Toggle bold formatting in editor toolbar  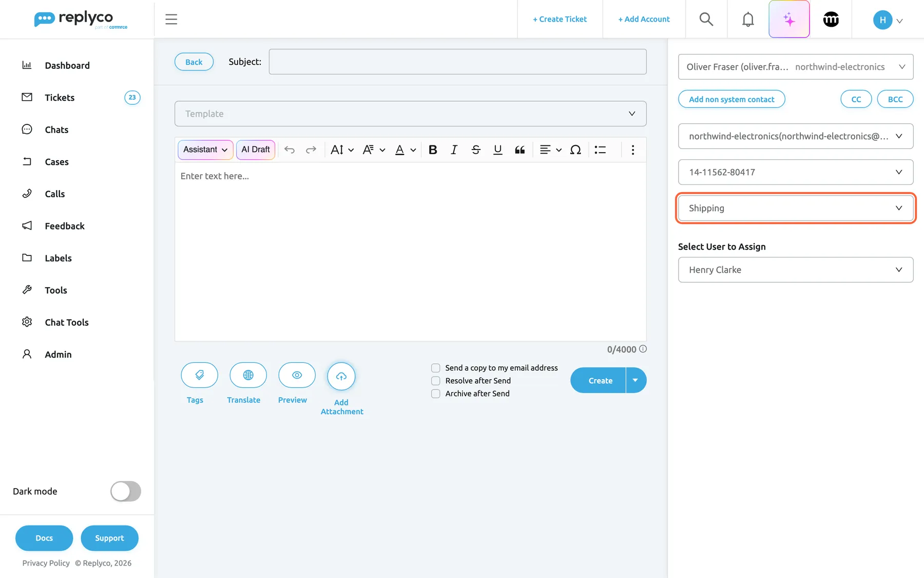[x=433, y=150]
